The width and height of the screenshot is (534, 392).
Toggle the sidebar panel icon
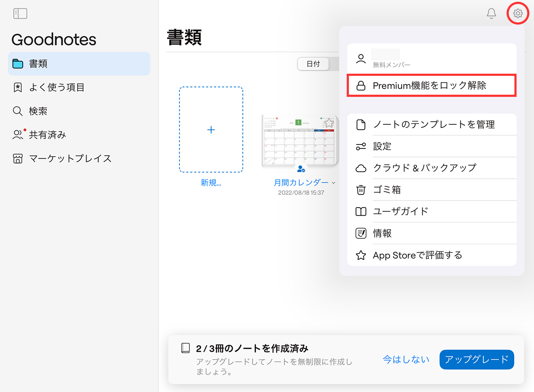(20, 14)
